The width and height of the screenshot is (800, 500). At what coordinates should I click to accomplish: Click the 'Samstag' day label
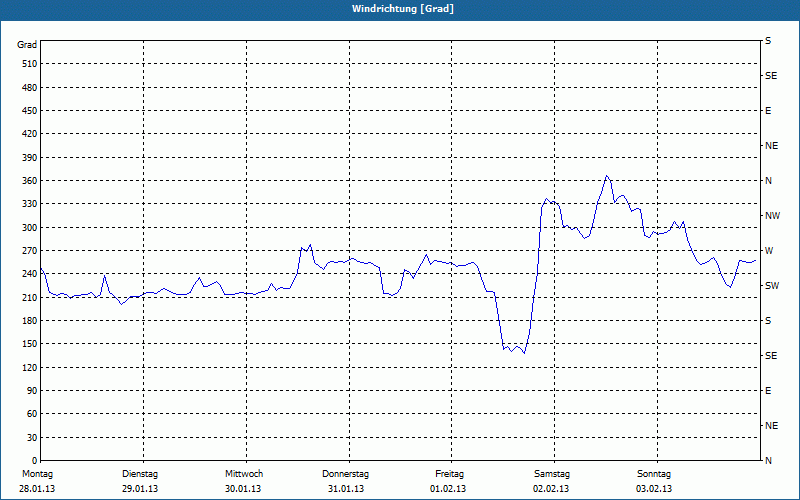click(552, 474)
